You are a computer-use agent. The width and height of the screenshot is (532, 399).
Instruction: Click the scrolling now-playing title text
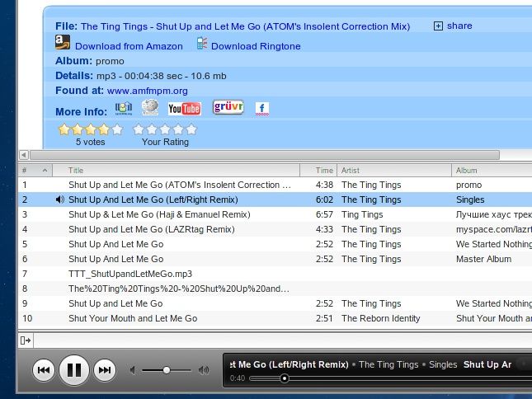coord(371,364)
